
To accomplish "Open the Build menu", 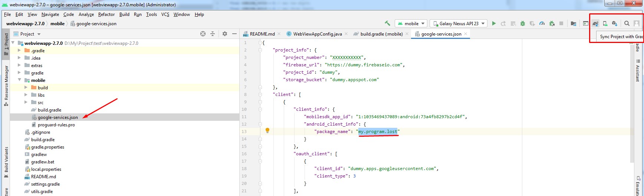I will click(124, 14).
